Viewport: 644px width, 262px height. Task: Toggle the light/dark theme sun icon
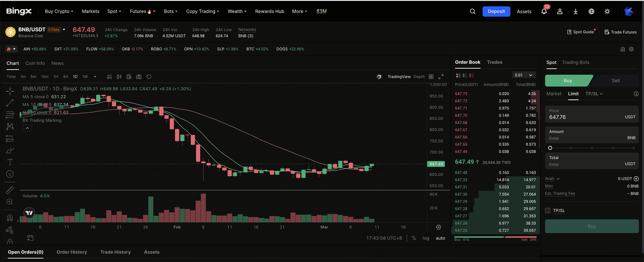[x=607, y=12]
